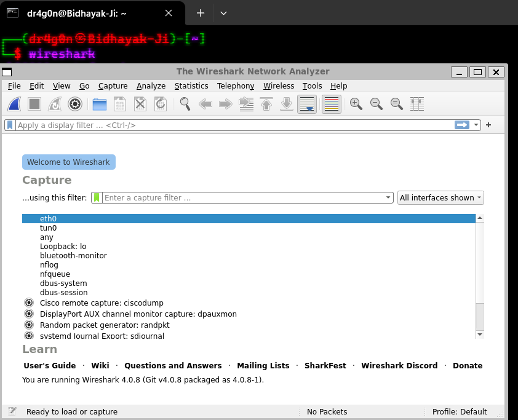Select dbus-system interface
Screen dimensions: 518x420
(249, 283)
